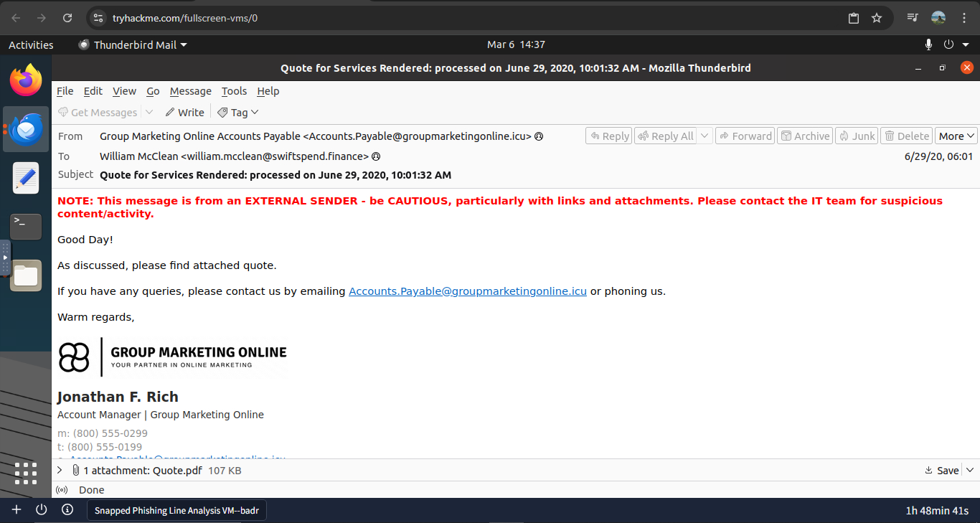The image size is (980, 523).
Task: Click the clock Mar 6 14:37
Action: click(516, 44)
